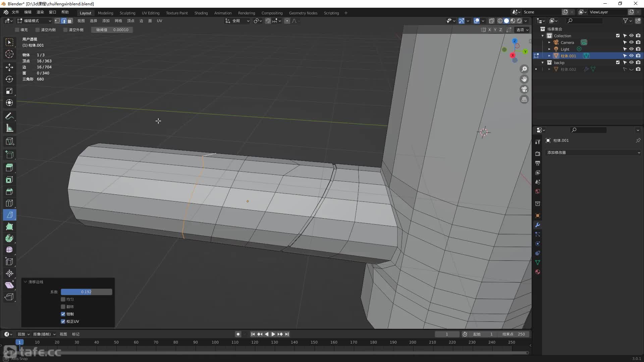
Task: Toggle camera view gizmo icon
Action: click(524, 89)
